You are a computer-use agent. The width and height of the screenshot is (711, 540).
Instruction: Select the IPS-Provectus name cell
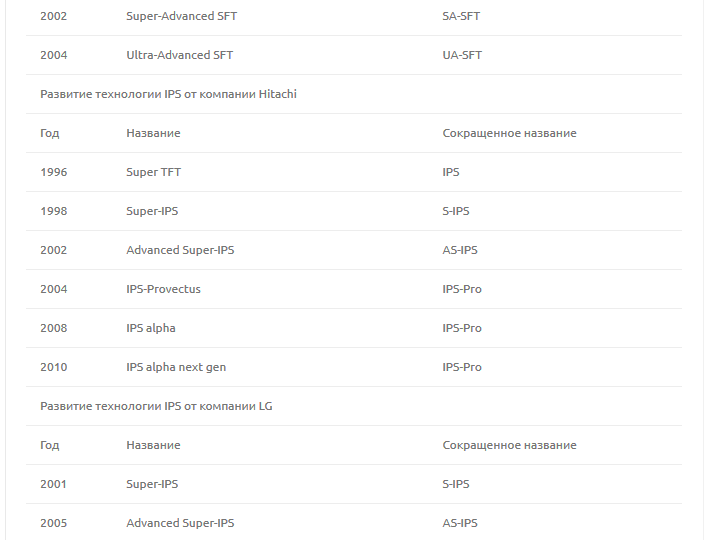pos(163,290)
